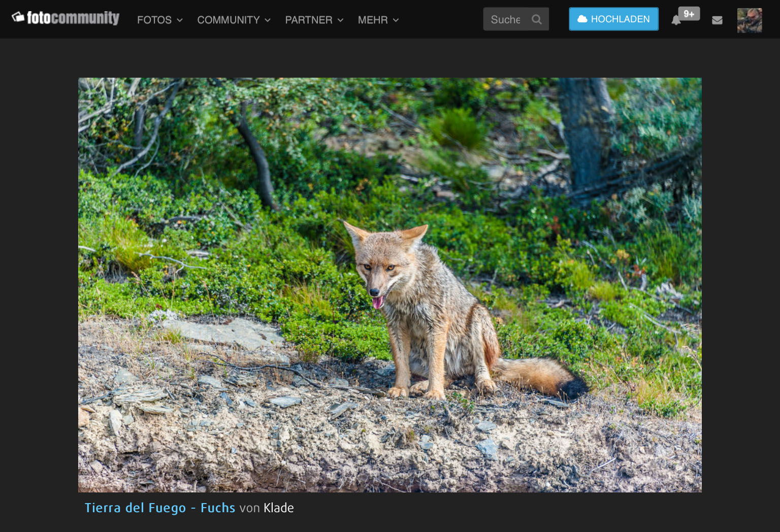Expand the MEHR dropdown chevron
Screen dimensions: 780x532
tap(396, 20)
